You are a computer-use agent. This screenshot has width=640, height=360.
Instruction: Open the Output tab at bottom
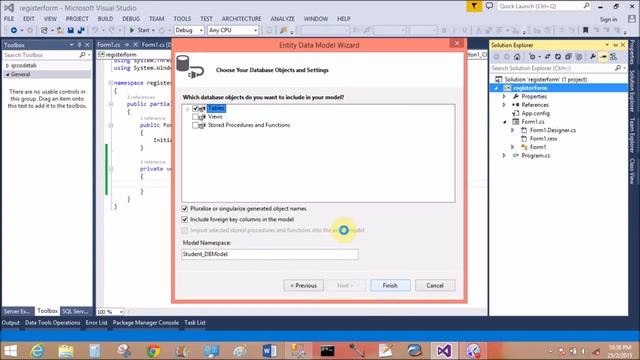11,322
